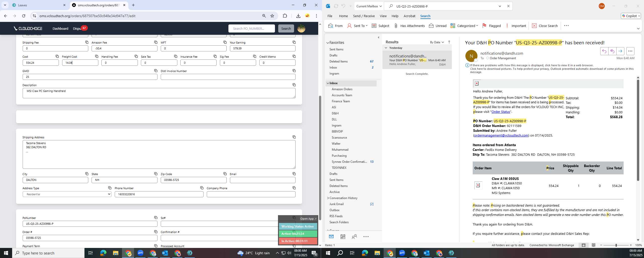Open File Explorer in left taskbar
Image resolution: width=644 pixels, height=258 pixels.
tap(115, 253)
